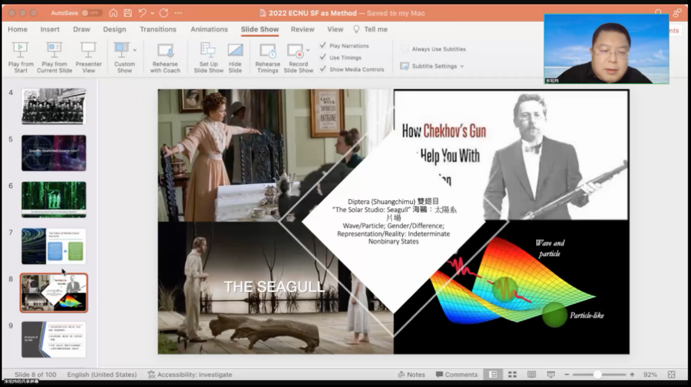Expand the Custom Show dropdown
The image size is (691, 387).
[134, 50]
